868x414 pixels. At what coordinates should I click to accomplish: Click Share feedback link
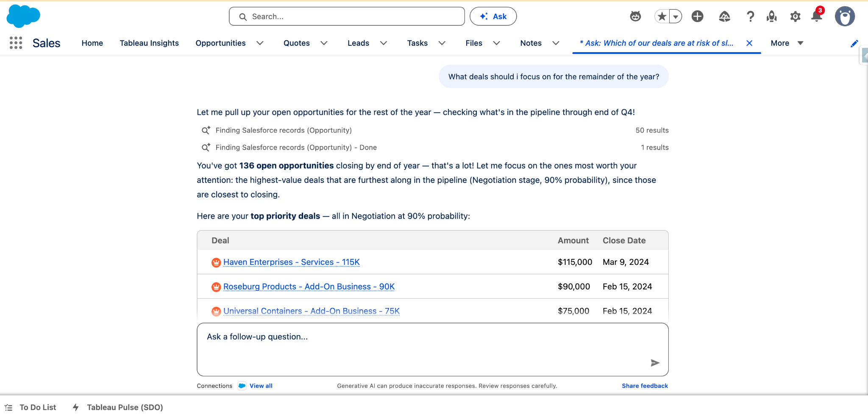[645, 386]
